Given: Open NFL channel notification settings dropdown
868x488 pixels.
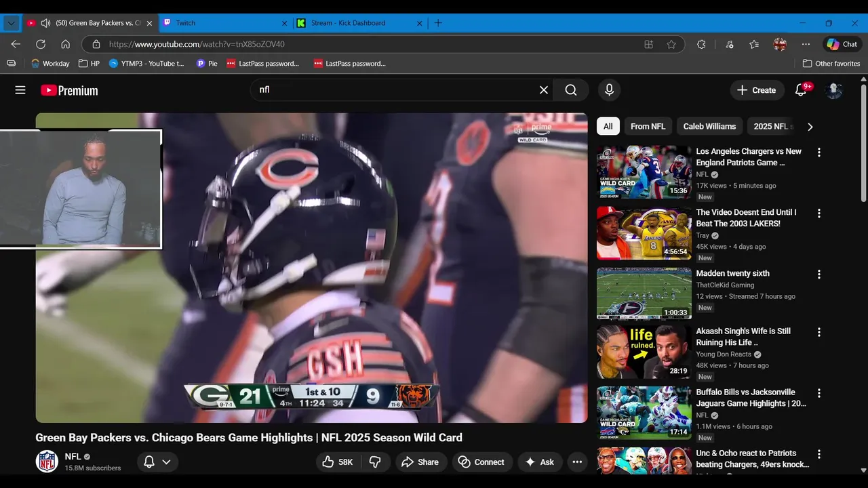Looking at the screenshot, I should click(x=157, y=462).
